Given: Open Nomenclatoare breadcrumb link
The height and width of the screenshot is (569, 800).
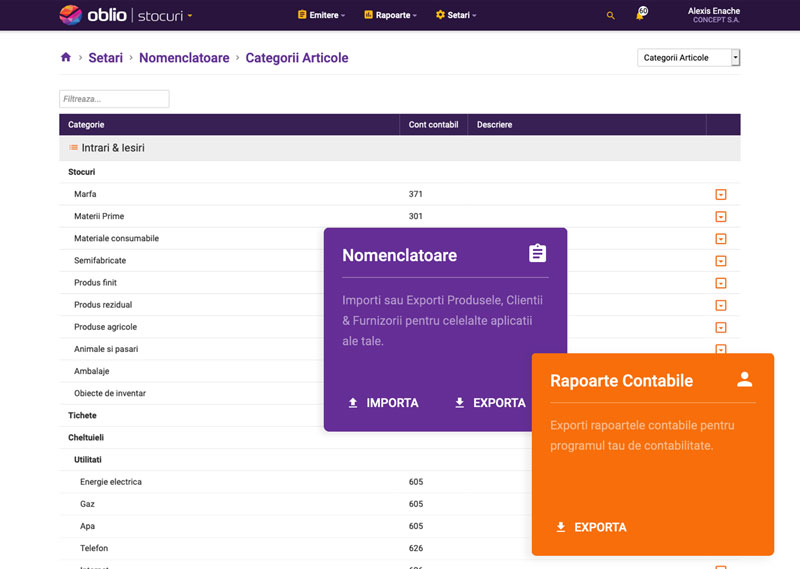Looking at the screenshot, I should 184,58.
